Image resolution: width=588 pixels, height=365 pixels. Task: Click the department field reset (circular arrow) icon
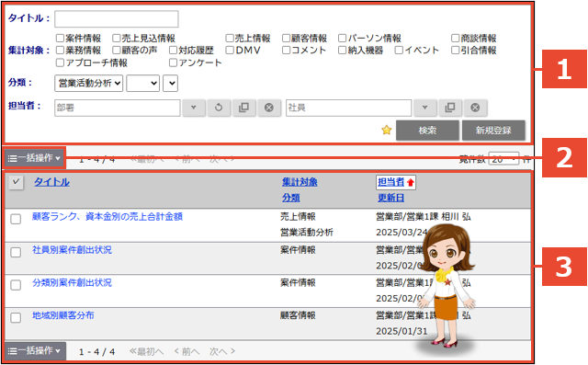pos(219,108)
